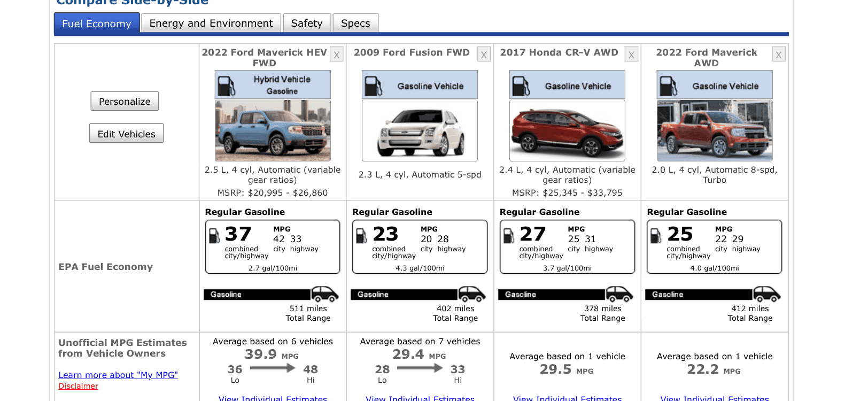View Individual Estimates for 2017 Honda CR-V
Viewport: 868px width, 401px height.
point(568,398)
